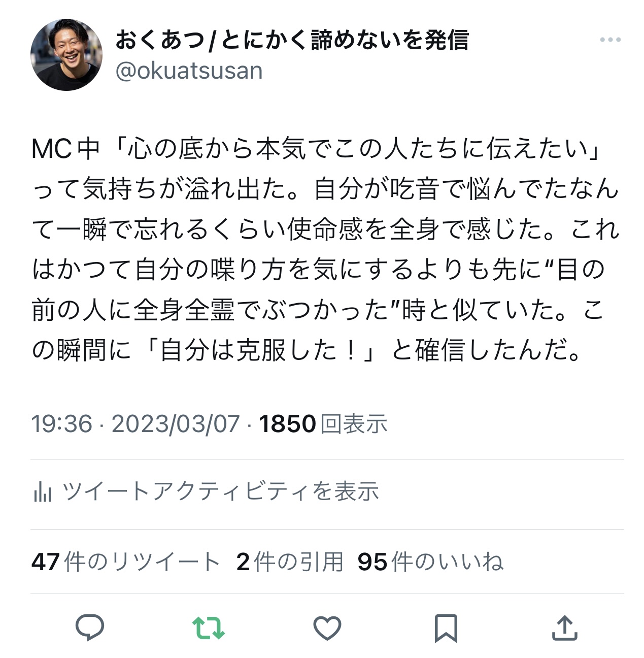View the 47件のリツイート list
The image size is (644, 658).
(126, 562)
